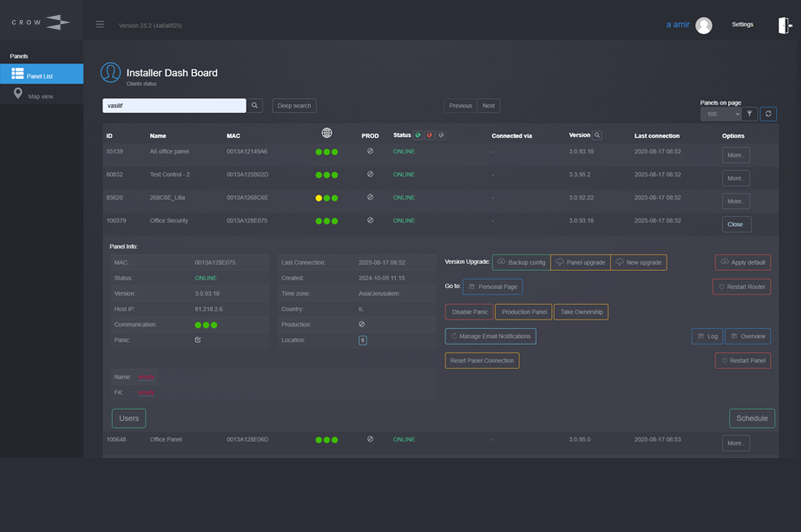Click the search magnifier icon button

coord(256,105)
